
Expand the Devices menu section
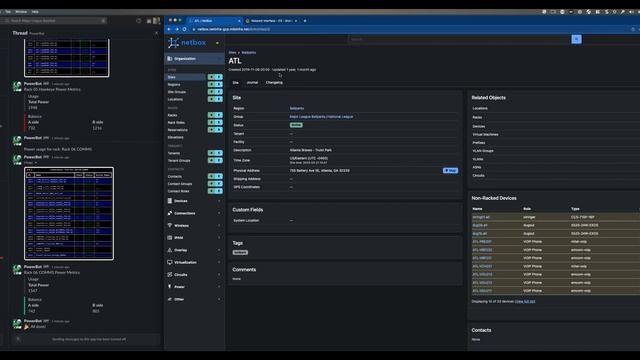194,201
